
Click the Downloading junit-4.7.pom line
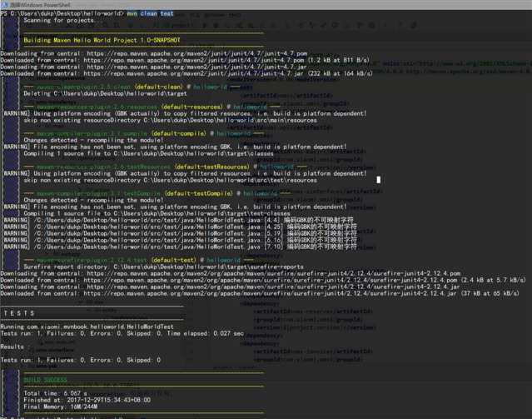point(154,53)
